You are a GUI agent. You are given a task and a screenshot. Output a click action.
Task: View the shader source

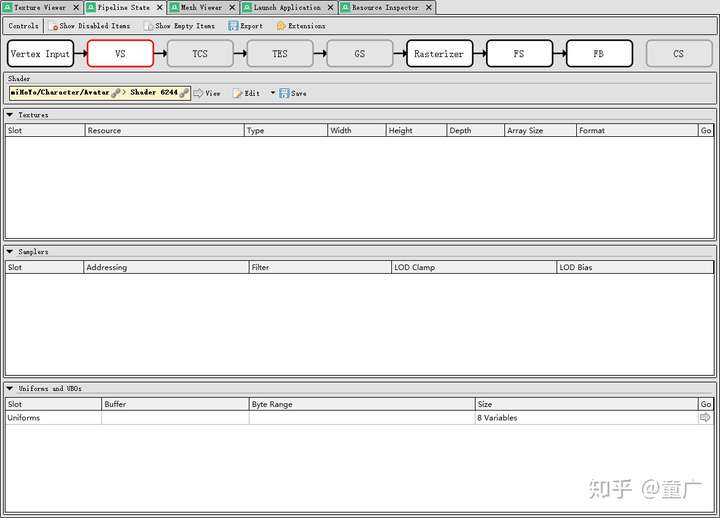[207, 93]
